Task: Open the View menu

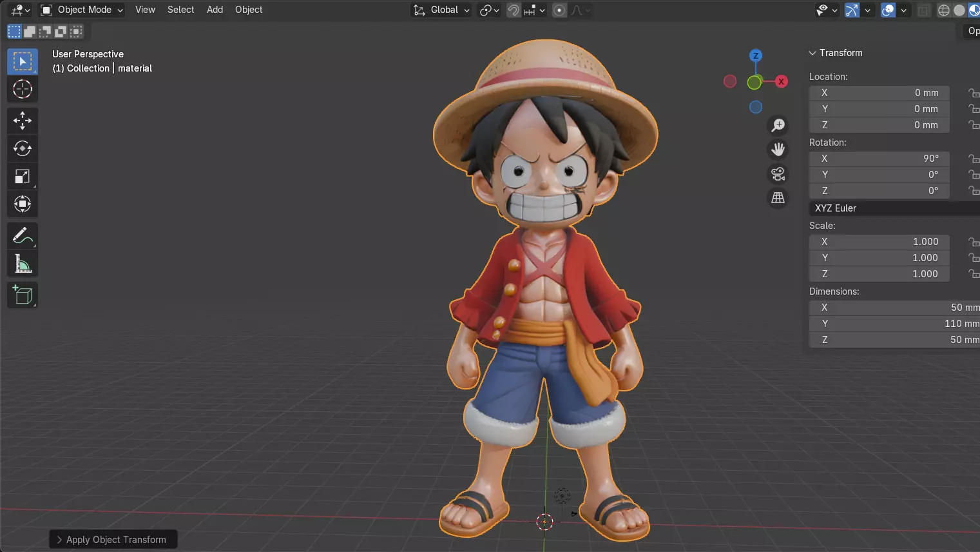Action: [145, 10]
